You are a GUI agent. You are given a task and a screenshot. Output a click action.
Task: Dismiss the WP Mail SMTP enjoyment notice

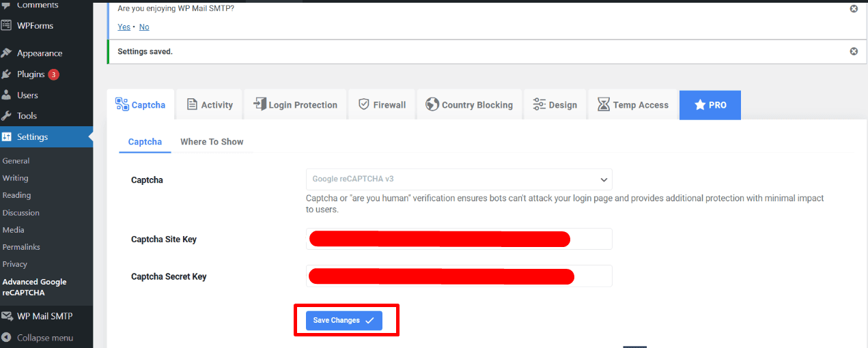pyautogui.click(x=853, y=9)
